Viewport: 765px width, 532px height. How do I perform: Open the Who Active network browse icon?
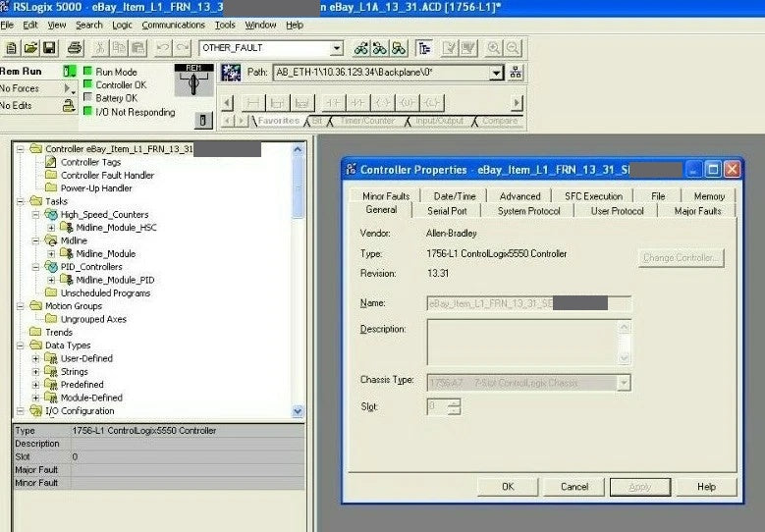pos(516,73)
